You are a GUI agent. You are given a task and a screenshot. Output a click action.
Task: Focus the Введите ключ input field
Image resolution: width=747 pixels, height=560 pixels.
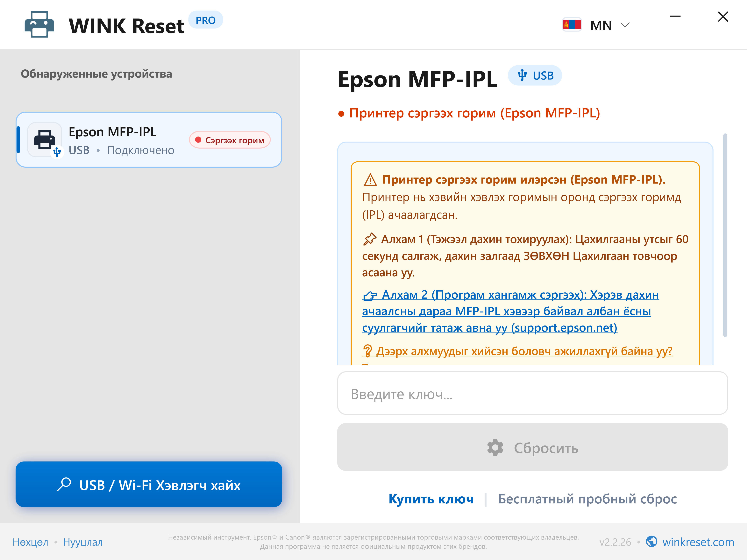[x=533, y=393]
